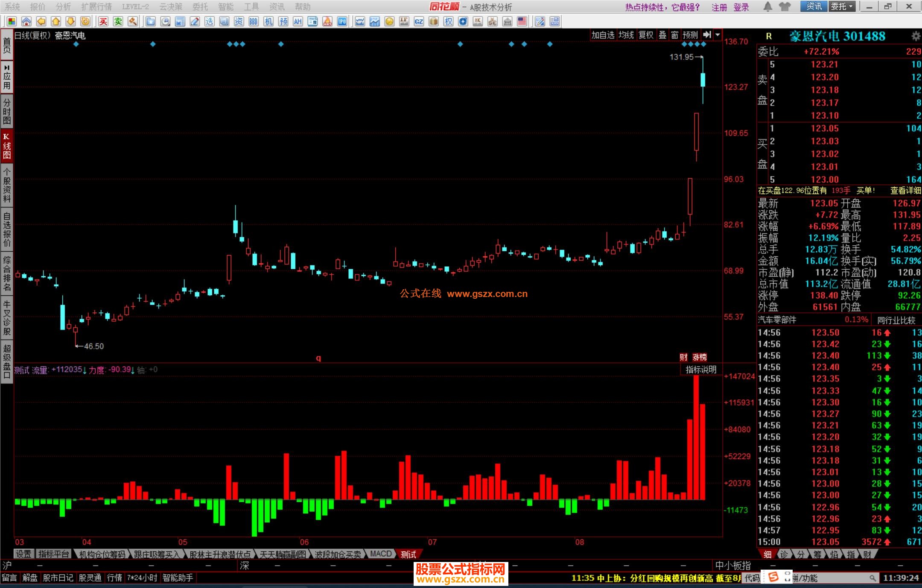Click the yellow back arrow toolbar icon
Viewport: 922px width, 588px height.
tap(41, 22)
